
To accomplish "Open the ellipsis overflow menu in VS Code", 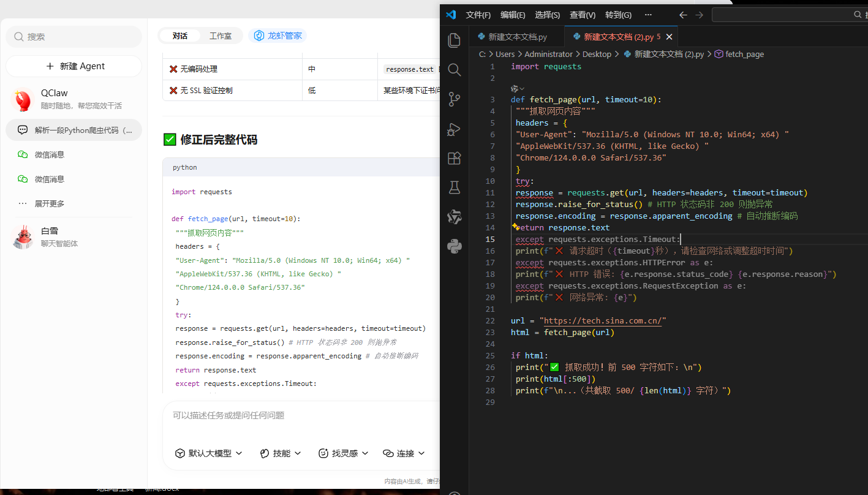I will [648, 15].
